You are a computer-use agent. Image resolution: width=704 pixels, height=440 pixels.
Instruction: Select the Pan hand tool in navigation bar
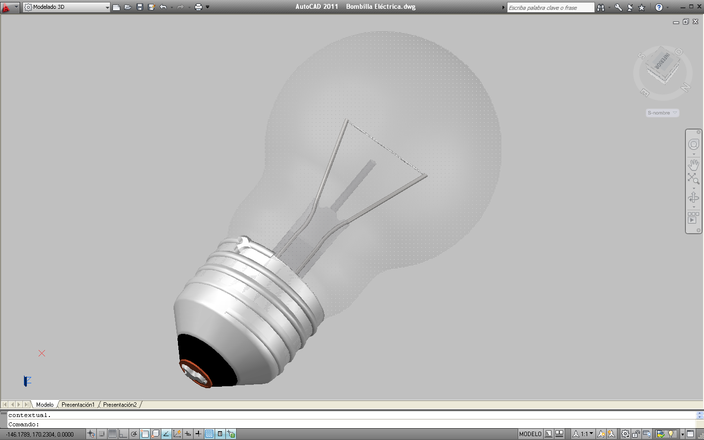[x=693, y=163]
